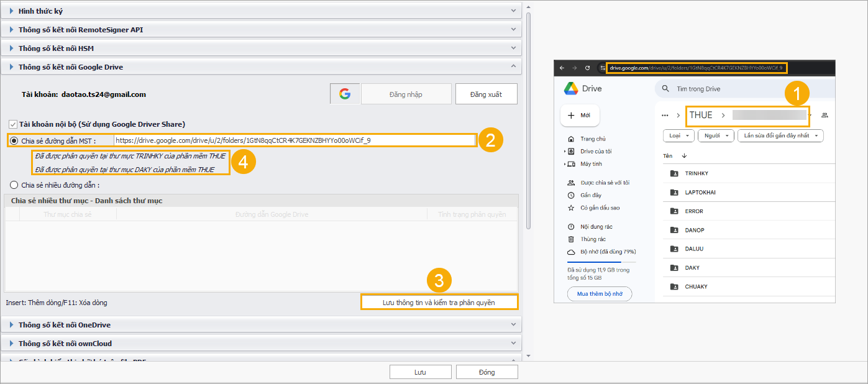Click Lưu thông tin và kiểm tra phân quyền
This screenshot has height=384, width=868.
(439, 302)
